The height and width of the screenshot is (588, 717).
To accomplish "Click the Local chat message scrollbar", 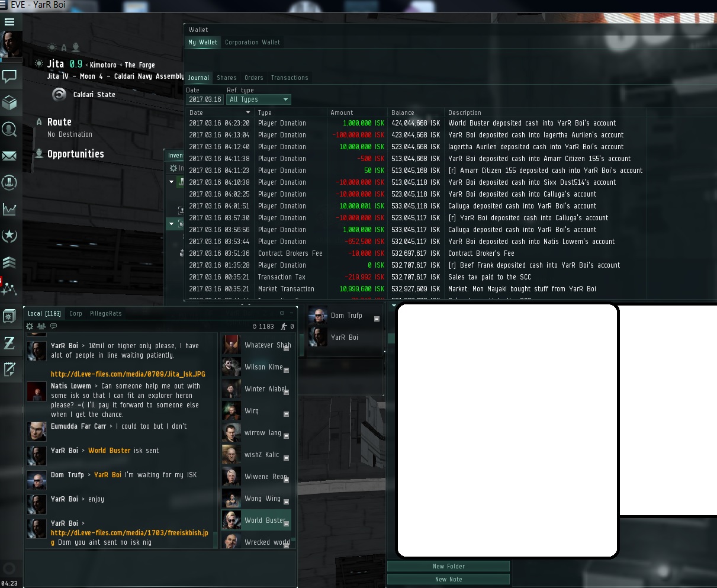I will 216,540.
